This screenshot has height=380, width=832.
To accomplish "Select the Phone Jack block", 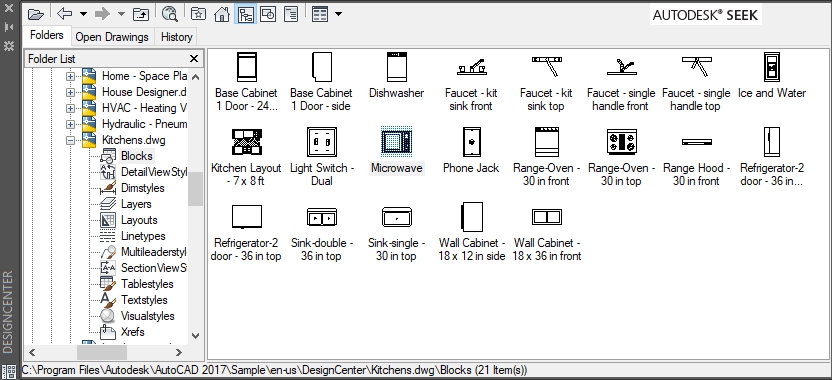I will (x=471, y=150).
